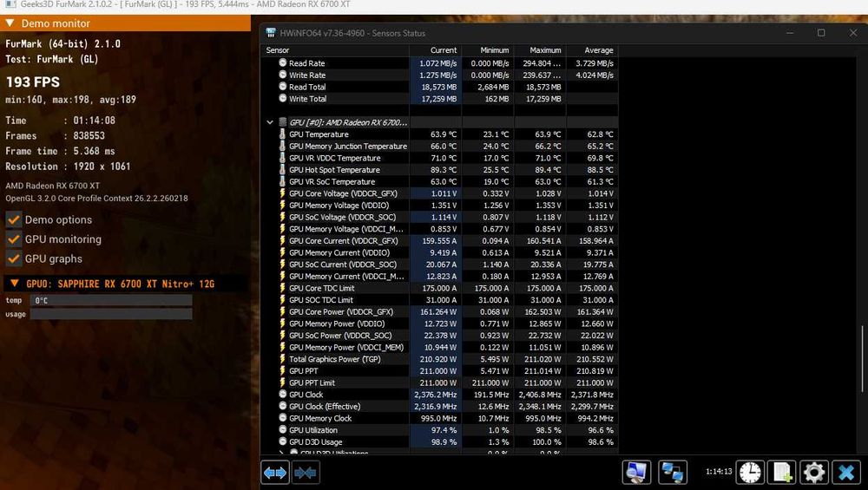Reset the sensor timer with clock icon
Screen dimensions: 868x490
click(750, 473)
